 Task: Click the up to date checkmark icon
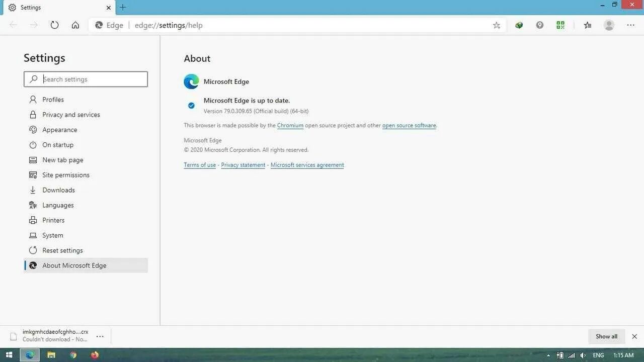click(x=191, y=105)
